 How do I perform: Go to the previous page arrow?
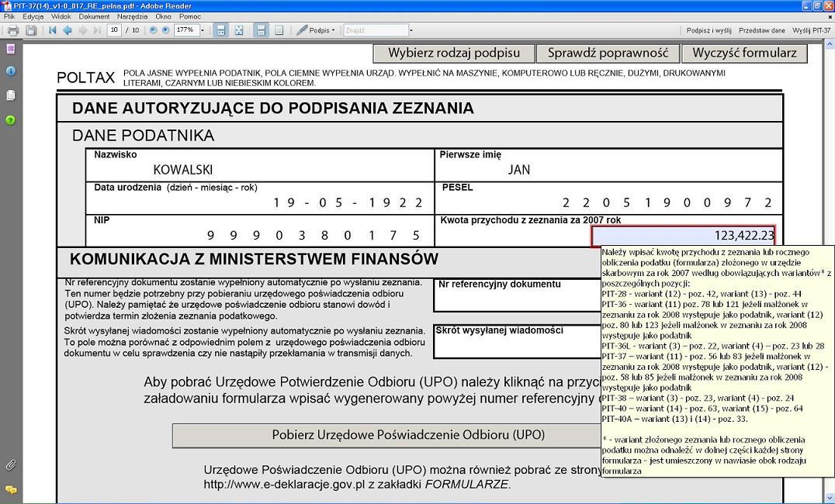click(67, 30)
